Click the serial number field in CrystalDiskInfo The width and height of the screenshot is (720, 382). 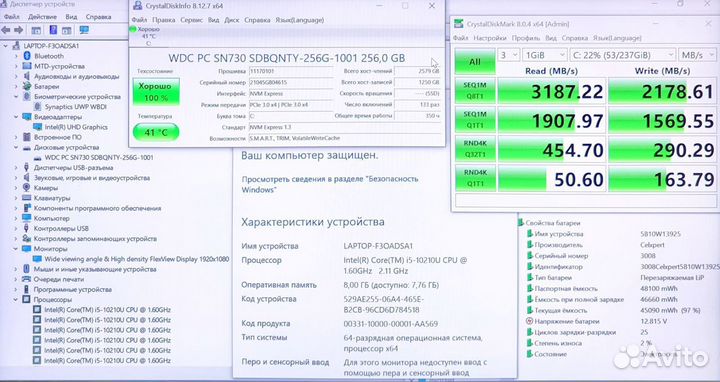coord(291,83)
